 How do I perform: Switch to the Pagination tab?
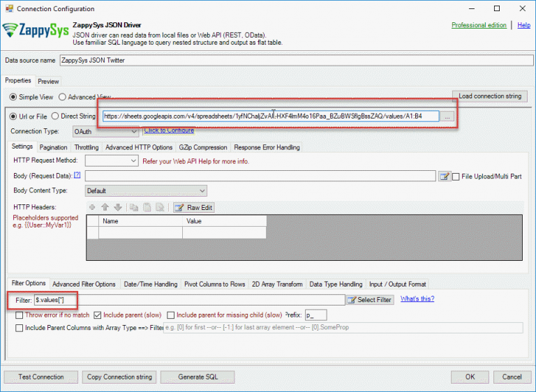tap(53, 147)
